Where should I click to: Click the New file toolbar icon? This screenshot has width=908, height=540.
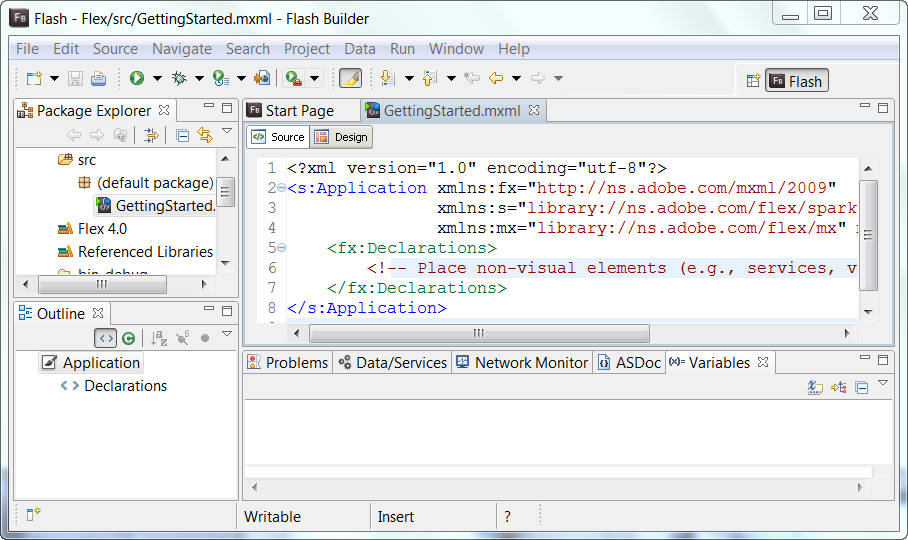34,78
